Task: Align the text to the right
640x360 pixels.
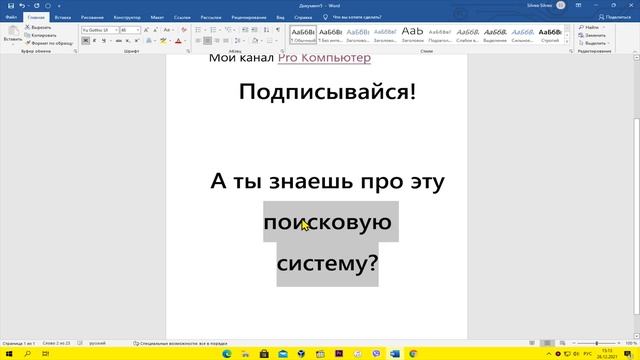Action: coord(217,41)
